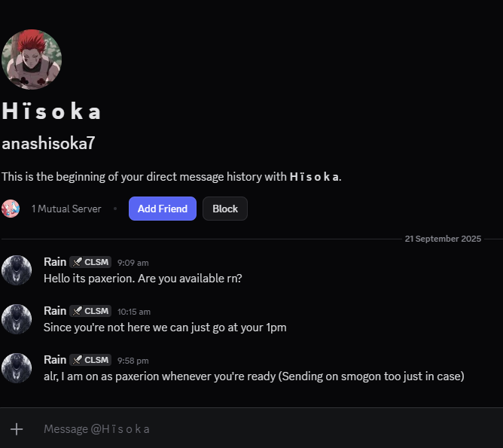Click the 9:09 am message timestamp
503x448 pixels.
point(133,263)
